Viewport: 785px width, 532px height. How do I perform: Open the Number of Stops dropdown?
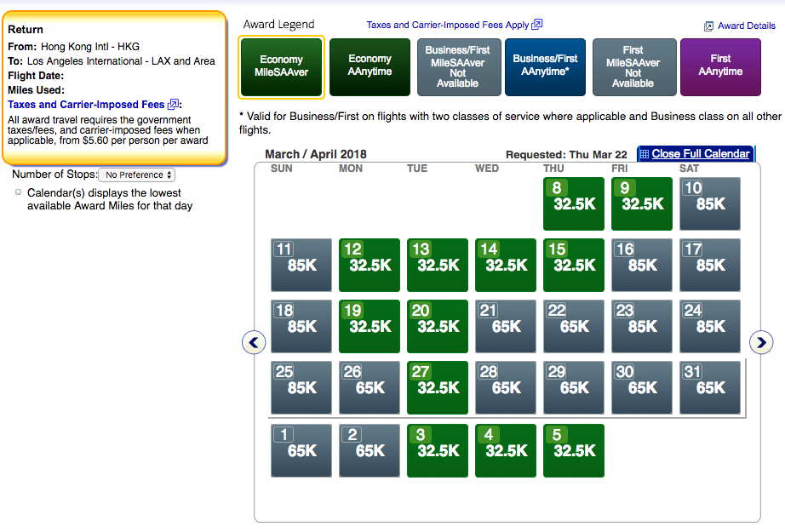(136, 174)
